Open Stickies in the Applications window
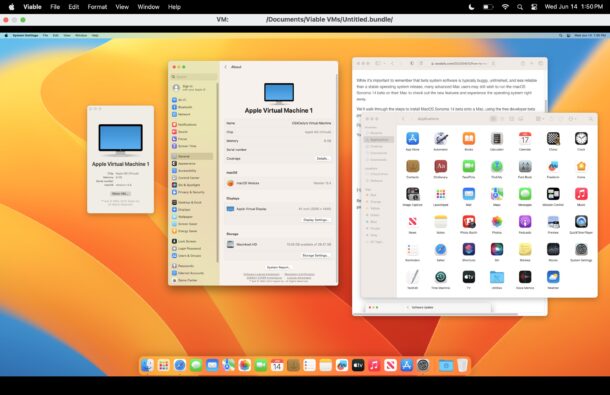This screenshot has width=610, height=395. (525, 249)
